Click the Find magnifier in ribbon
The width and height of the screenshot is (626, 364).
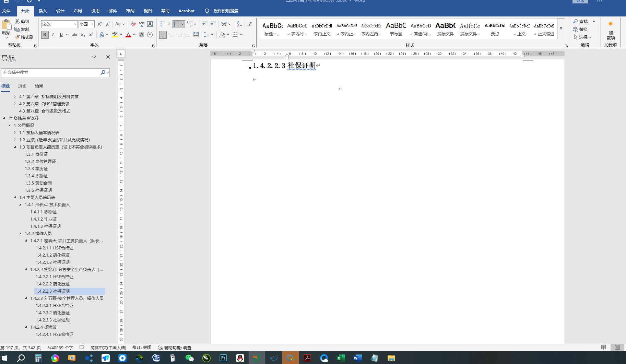(x=576, y=21)
